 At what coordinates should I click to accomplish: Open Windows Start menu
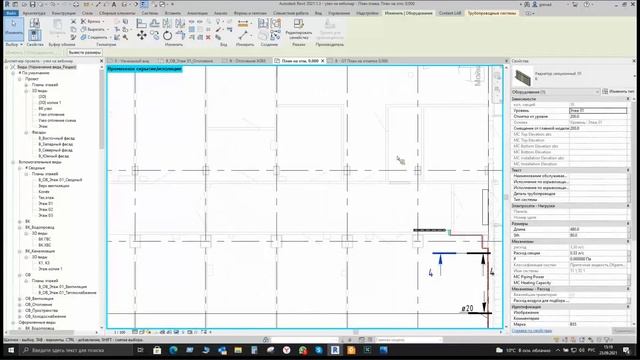pyautogui.click(x=11, y=350)
